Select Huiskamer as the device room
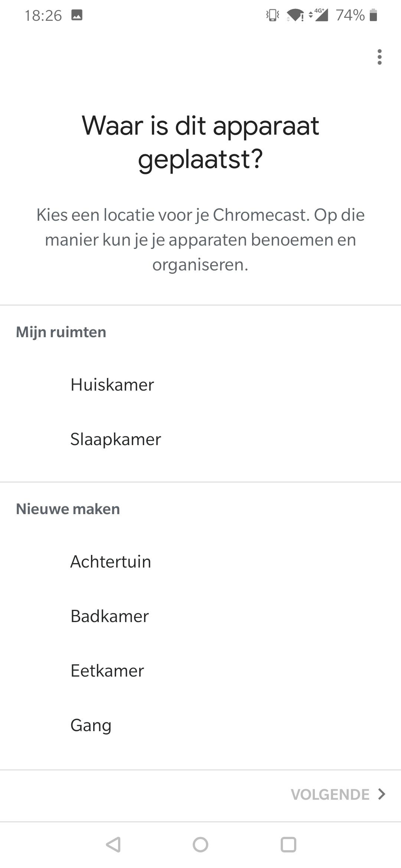The width and height of the screenshot is (401, 868). 112,385
